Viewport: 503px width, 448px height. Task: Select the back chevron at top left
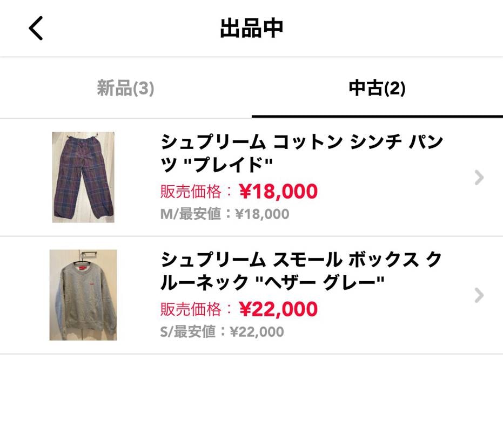click(x=36, y=29)
